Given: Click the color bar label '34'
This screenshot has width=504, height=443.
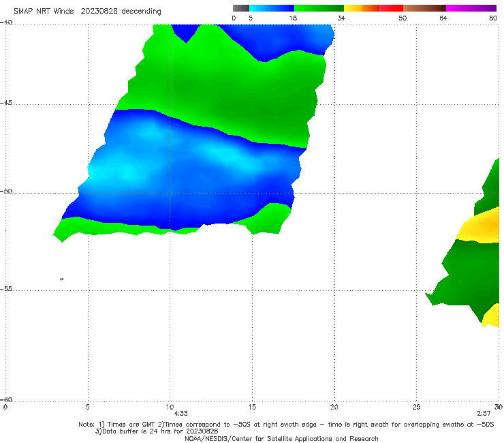Looking at the screenshot, I should click(x=341, y=18).
